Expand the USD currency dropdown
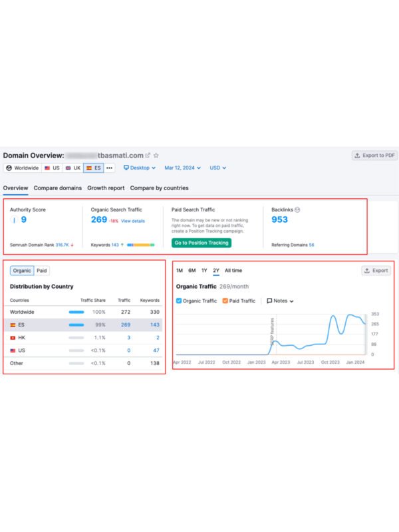The width and height of the screenshot is (399, 532). [x=218, y=168]
